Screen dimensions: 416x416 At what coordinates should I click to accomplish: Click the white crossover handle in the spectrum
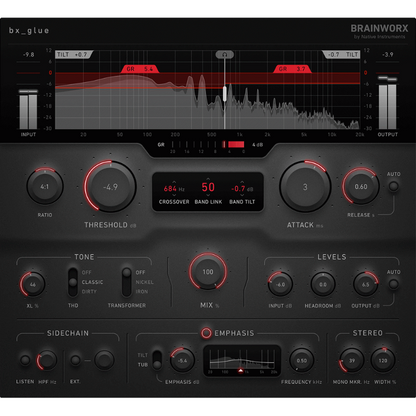coord(225,93)
